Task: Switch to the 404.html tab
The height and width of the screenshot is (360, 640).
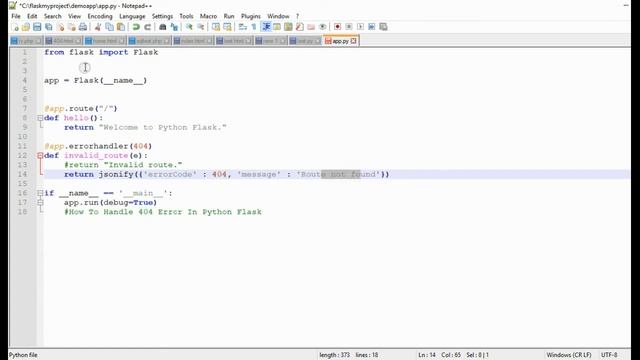Action: 63,41
